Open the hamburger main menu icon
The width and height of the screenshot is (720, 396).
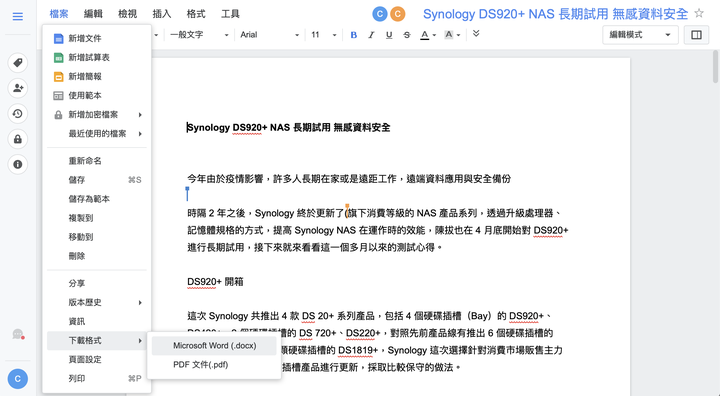click(x=17, y=17)
